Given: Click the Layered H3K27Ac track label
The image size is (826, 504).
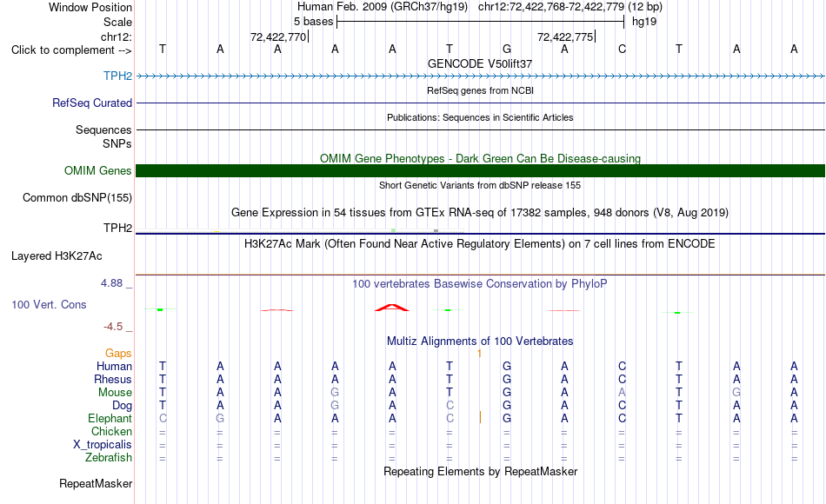Looking at the screenshot, I should pyautogui.click(x=57, y=256).
